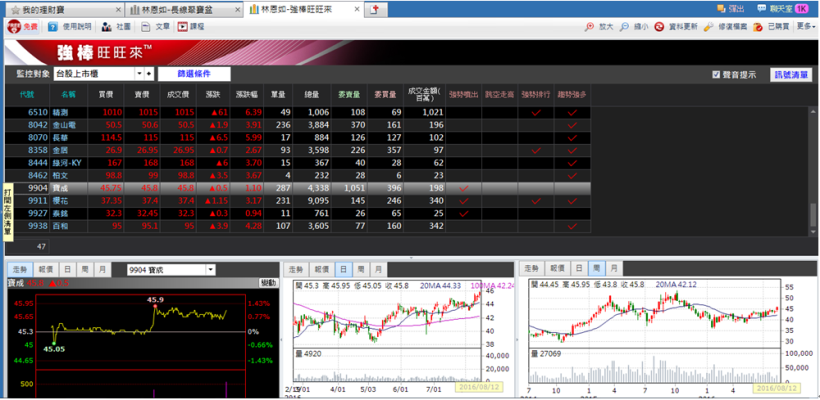Sort by the 漲跌幅 column header
The image size is (820, 400).
(246, 95)
